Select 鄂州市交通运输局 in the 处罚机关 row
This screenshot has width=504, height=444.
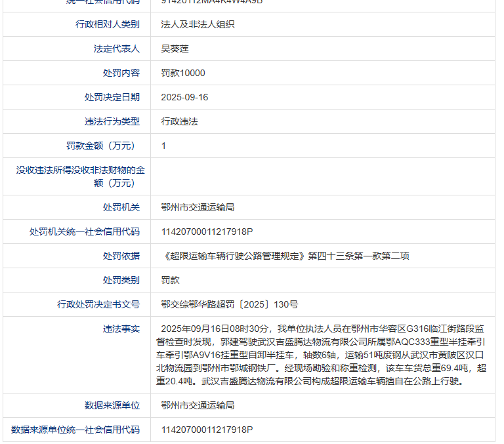click(198, 207)
